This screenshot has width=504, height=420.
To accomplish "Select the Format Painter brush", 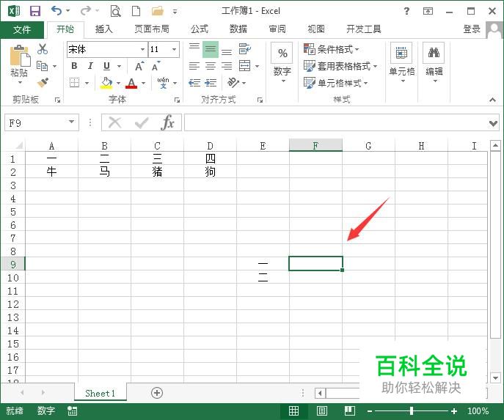I will point(43,83).
